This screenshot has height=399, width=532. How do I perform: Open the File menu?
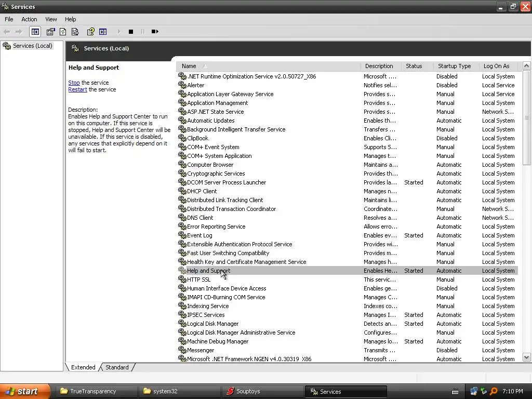pyautogui.click(x=9, y=19)
